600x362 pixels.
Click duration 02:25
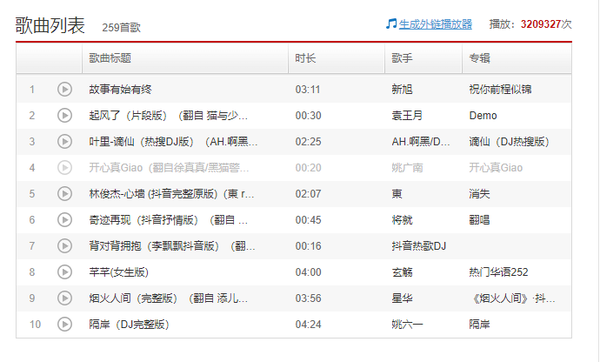(x=308, y=142)
